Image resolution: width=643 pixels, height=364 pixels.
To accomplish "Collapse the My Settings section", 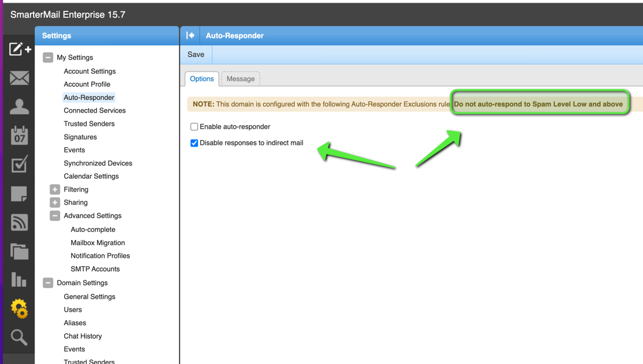I will [x=48, y=58].
